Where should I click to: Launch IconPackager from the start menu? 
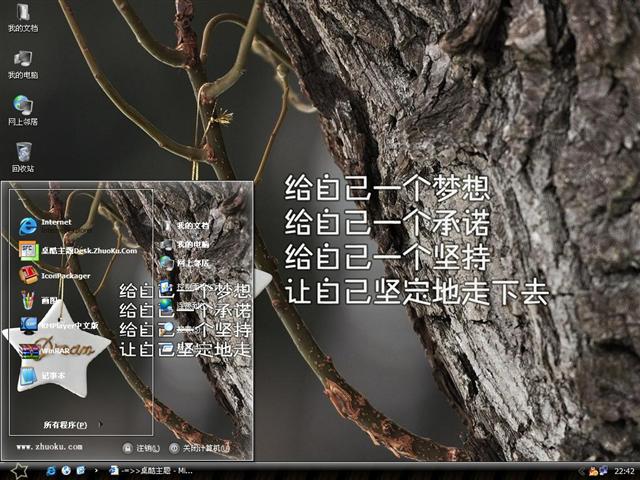point(54,276)
